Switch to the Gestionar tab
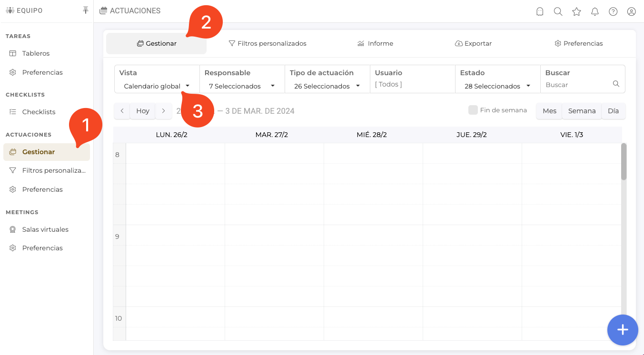The height and width of the screenshot is (355, 644). (156, 43)
